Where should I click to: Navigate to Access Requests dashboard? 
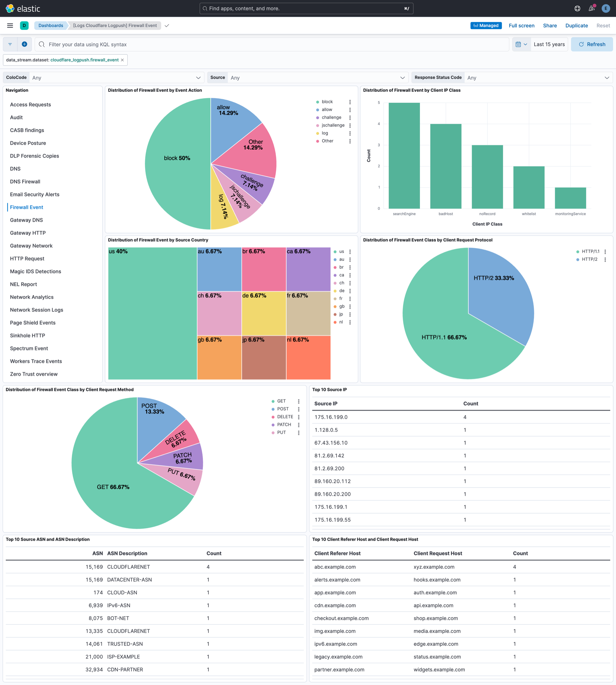30,105
